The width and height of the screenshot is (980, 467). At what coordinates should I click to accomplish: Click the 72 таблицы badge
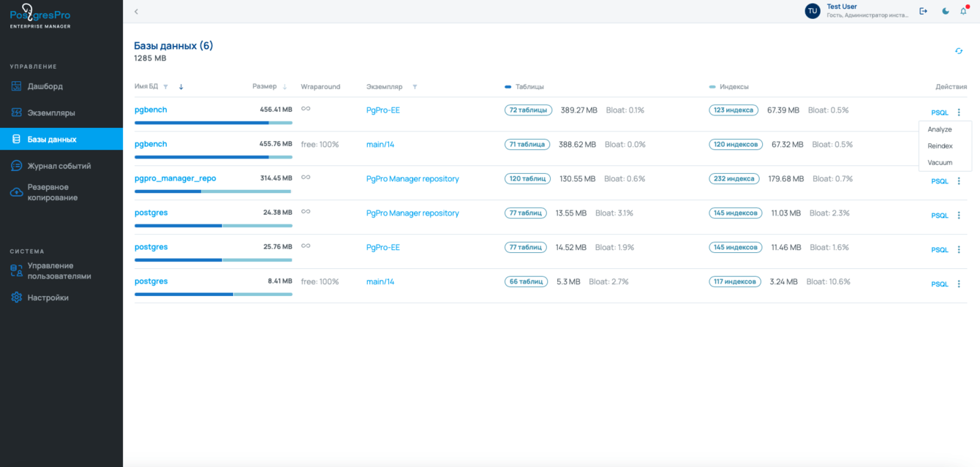tap(528, 110)
